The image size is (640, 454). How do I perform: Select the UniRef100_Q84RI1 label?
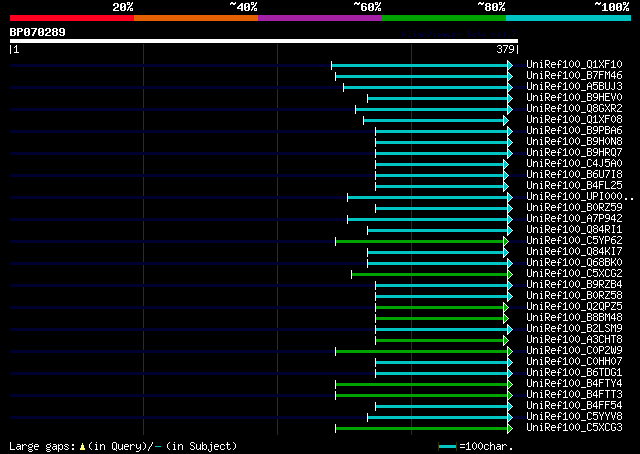(x=574, y=230)
